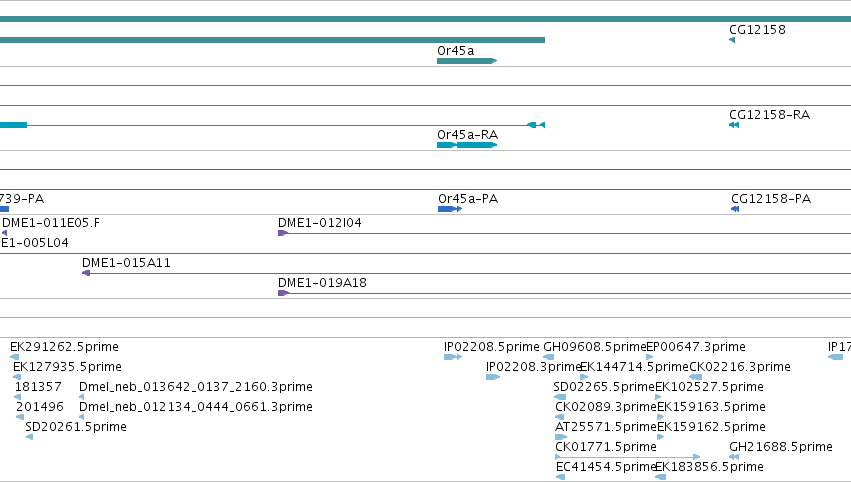Screen dimensions: 851x482
Task: Click the GH21688.5prime EST label
Action: pos(780,447)
